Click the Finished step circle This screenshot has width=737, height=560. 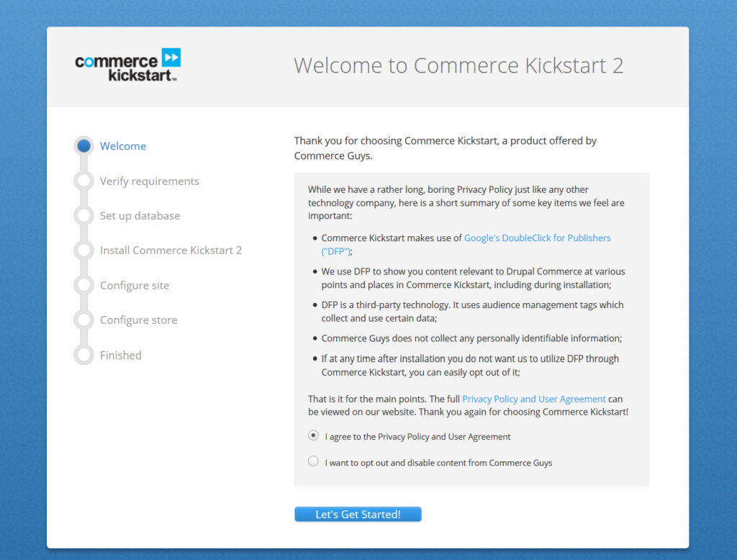[84, 355]
